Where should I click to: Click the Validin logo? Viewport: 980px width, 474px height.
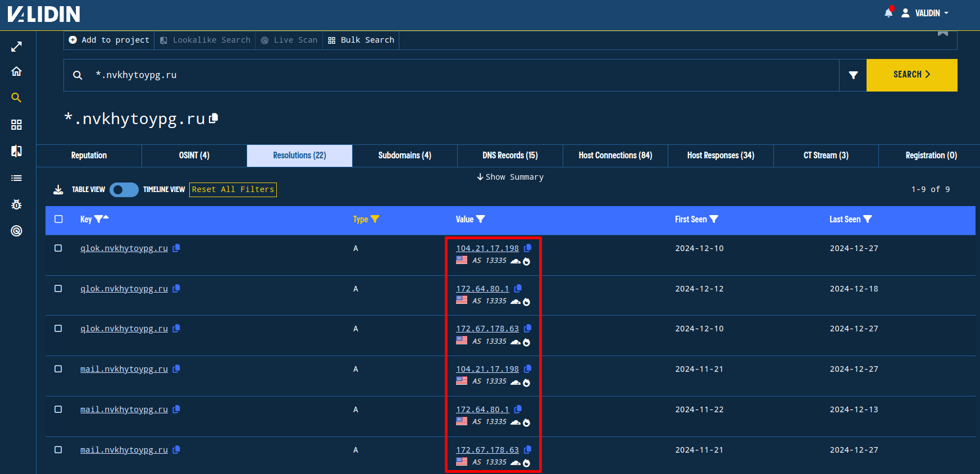[x=44, y=14]
